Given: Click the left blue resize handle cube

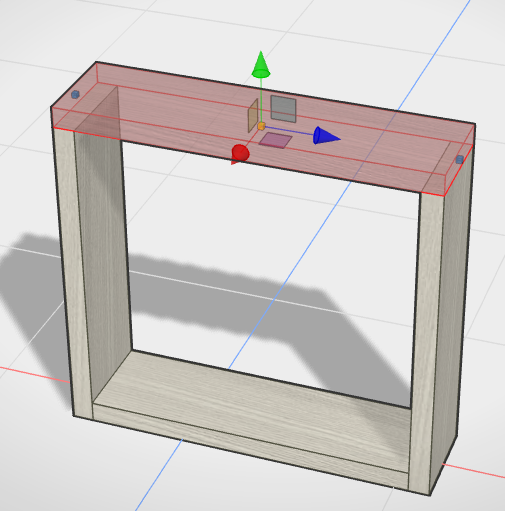Looking at the screenshot, I should point(75,95).
